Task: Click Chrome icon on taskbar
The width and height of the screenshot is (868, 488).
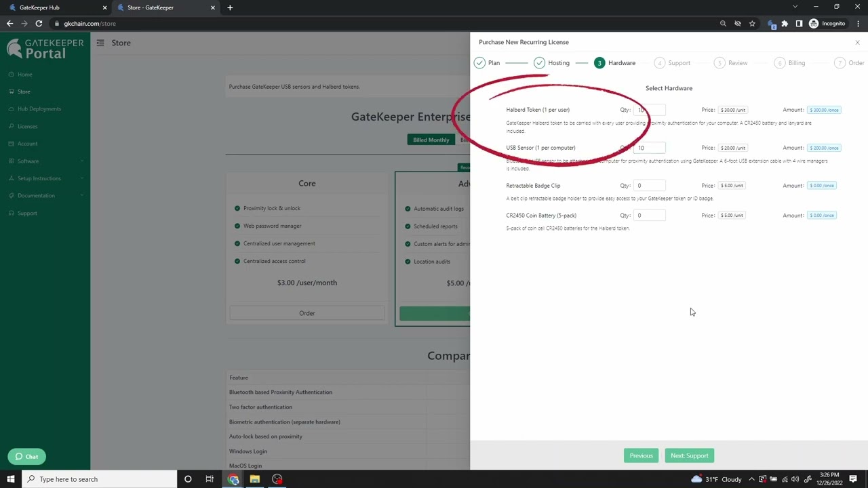Action: tap(233, 479)
